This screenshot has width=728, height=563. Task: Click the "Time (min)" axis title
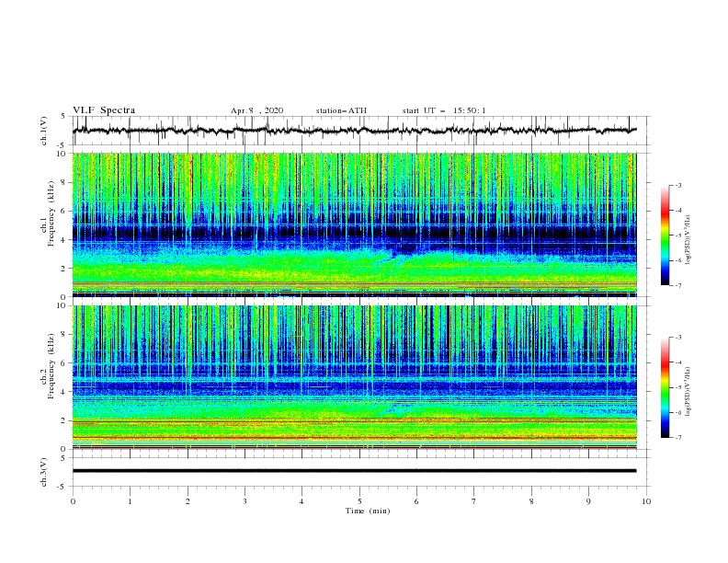click(x=368, y=511)
